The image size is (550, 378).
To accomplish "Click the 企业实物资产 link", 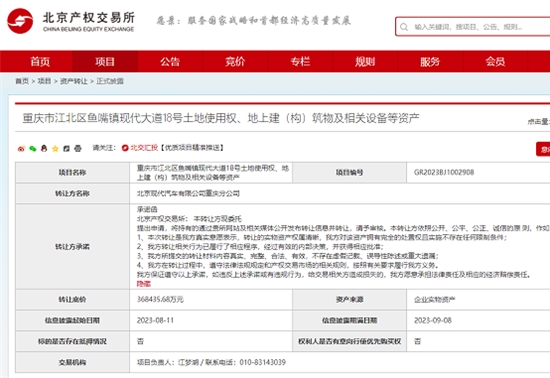I will (x=435, y=299).
